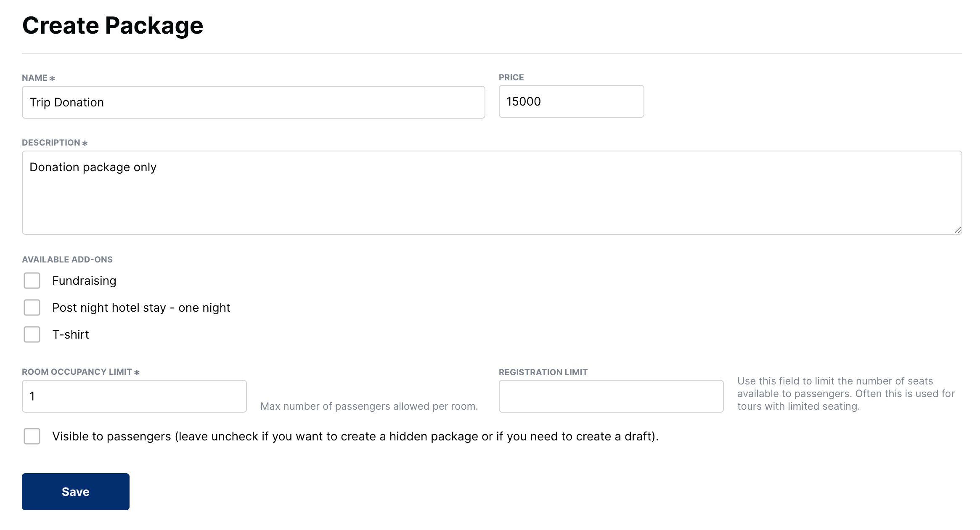The width and height of the screenshot is (980, 530).
Task: Check Post night hotel stay add-on
Action: 32,307
